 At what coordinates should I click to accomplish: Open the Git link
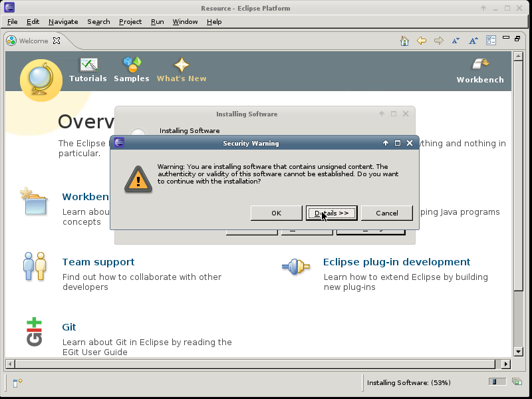69,327
